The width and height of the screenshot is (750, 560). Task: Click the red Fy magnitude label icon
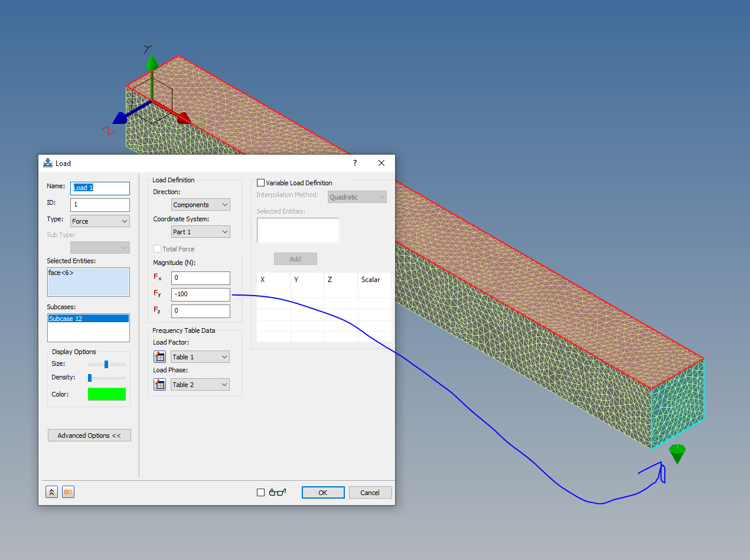pos(156,294)
